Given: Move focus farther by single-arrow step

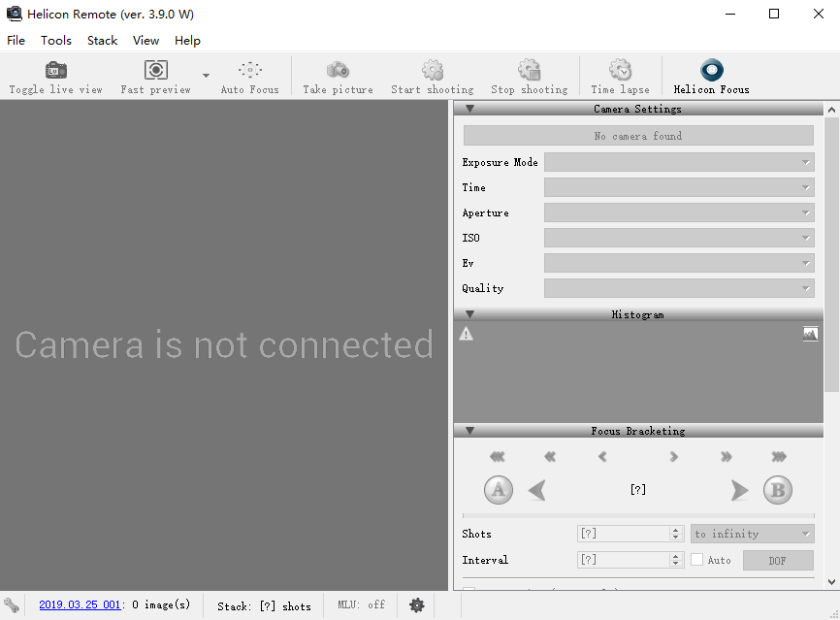Looking at the screenshot, I should click(673, 457).
